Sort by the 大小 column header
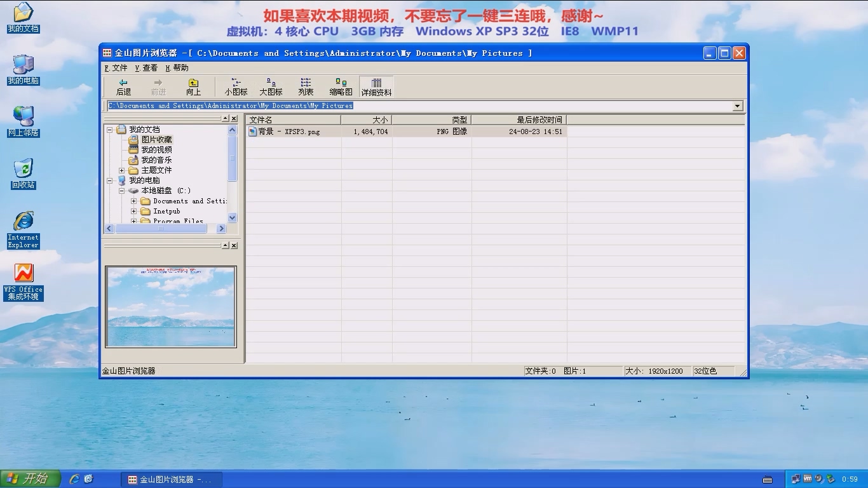Viewport: 868px width, 488px height. (x=367, y=119)
